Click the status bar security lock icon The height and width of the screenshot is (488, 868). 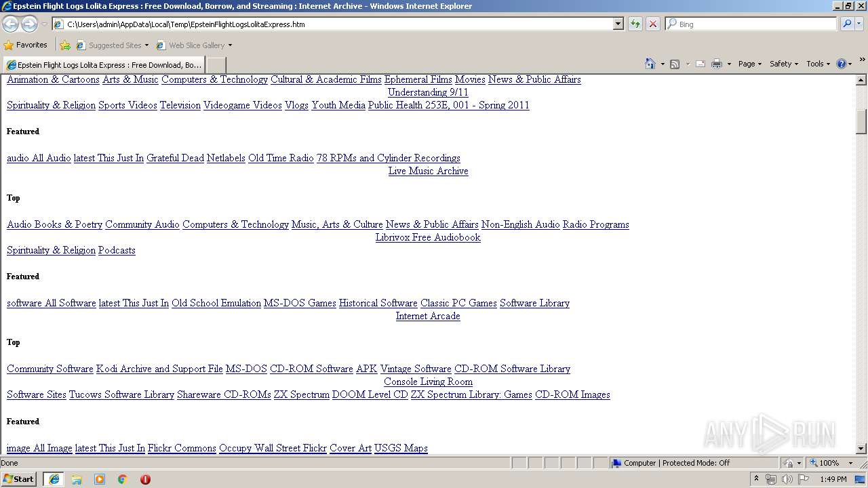(789, 463)
